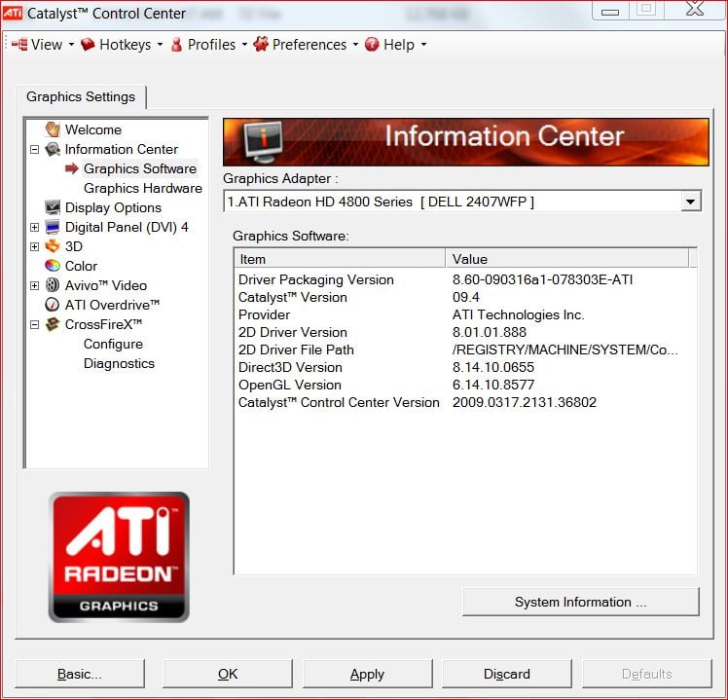728x700 pixels.
Task: Click the ATI Overdrive gauge icon
Action: point(53,305)
